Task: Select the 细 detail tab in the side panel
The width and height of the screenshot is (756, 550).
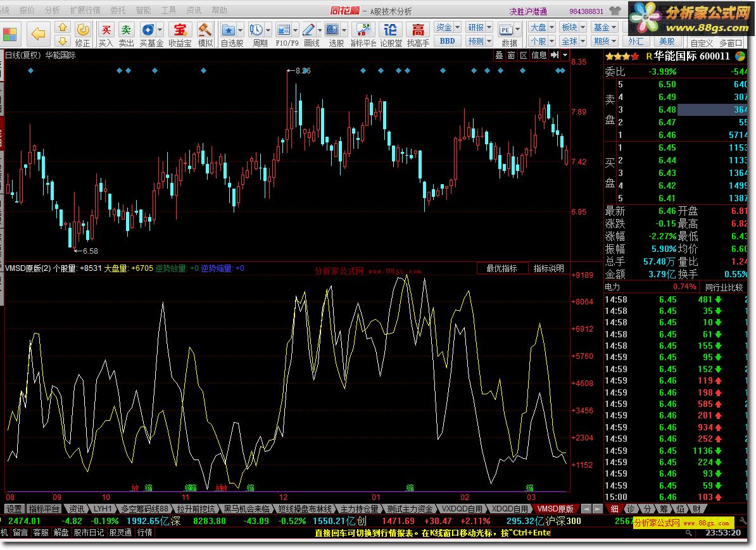Action: (x=614, y=509)
